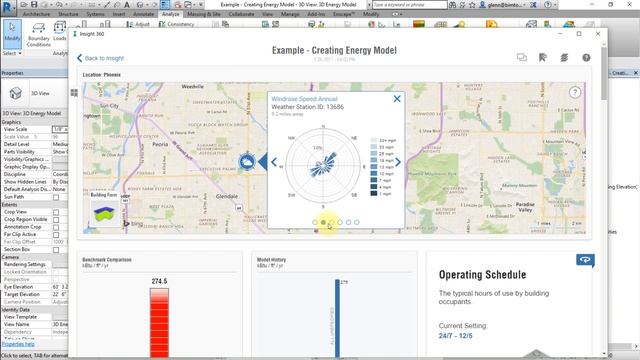This screenshot has width=640, height=360.
Task: Click the Bing logo on the map
Action: [x=133, y=224]
